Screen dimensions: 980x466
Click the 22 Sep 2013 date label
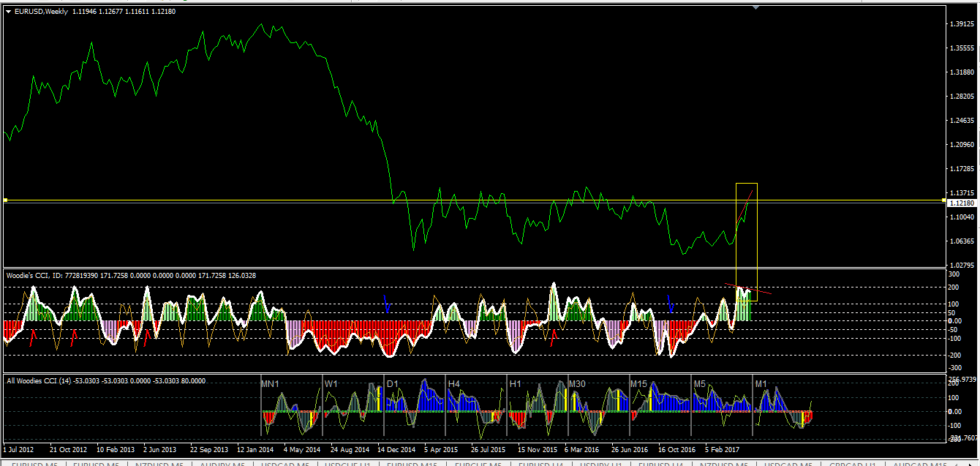click(x=209, y=449)
